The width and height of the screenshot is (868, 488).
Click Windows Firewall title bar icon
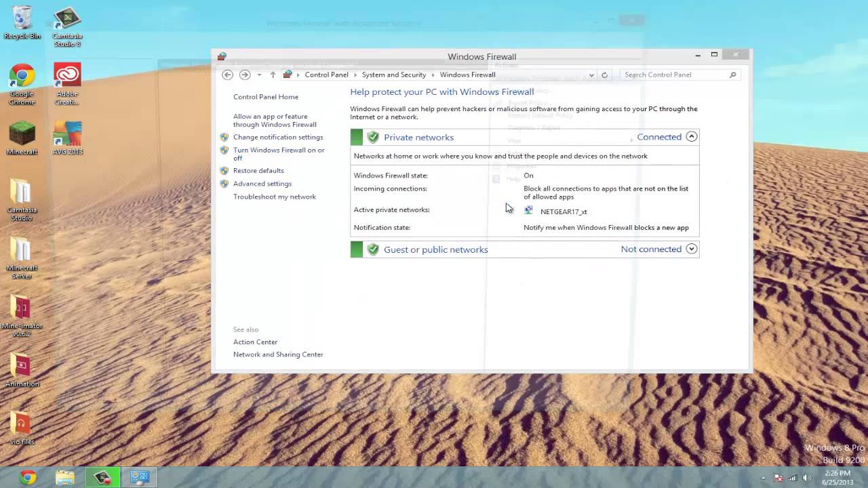click(222, 56)
